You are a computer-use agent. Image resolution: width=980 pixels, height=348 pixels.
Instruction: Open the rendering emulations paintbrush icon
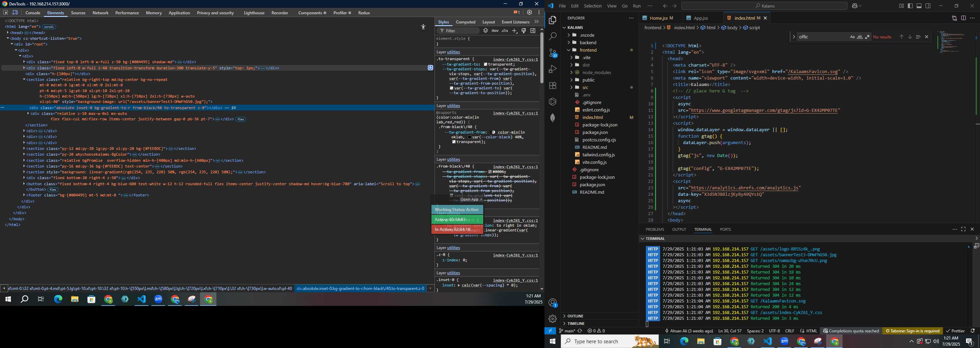coord(524,31)
